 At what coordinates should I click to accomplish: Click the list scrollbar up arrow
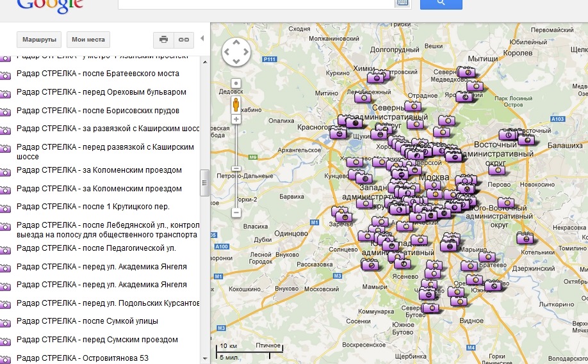pyautogui.click(x=205, y=62)
